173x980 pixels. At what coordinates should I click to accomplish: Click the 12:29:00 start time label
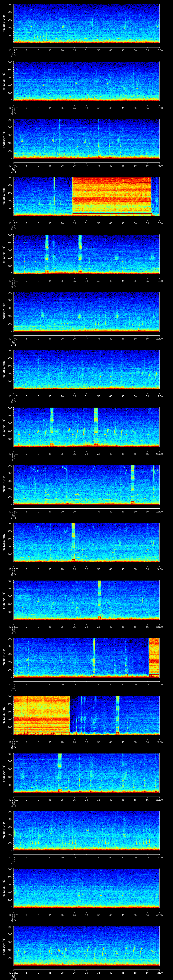pyautogui.click(x=13, y=915)
